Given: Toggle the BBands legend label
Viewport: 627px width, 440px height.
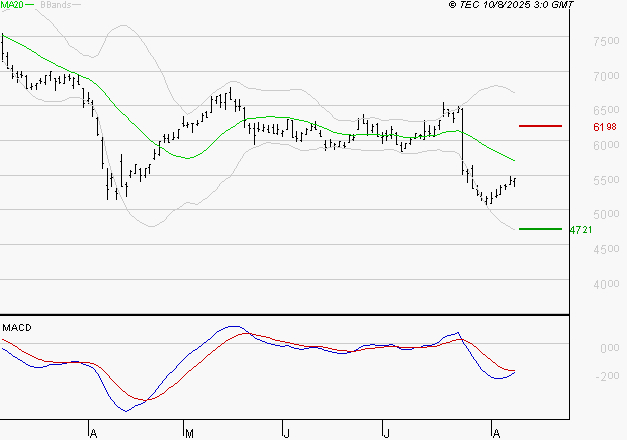Looking at the screenshot, I should pyautogui.click(x=56, y=5).
